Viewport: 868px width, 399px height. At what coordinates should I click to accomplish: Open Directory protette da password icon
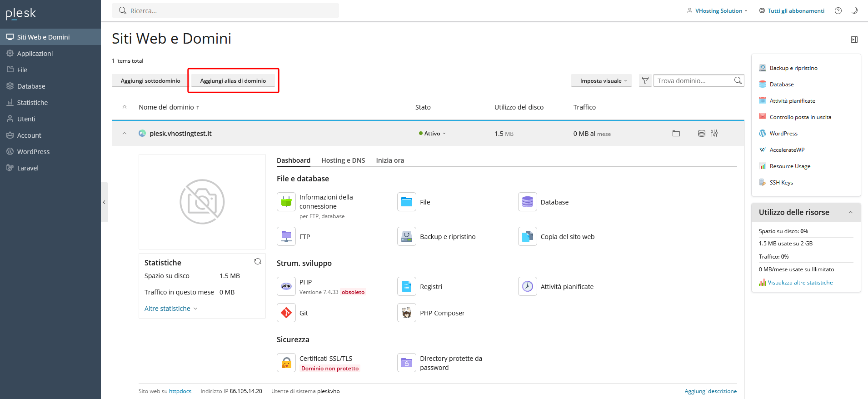(x=407, y=363)
